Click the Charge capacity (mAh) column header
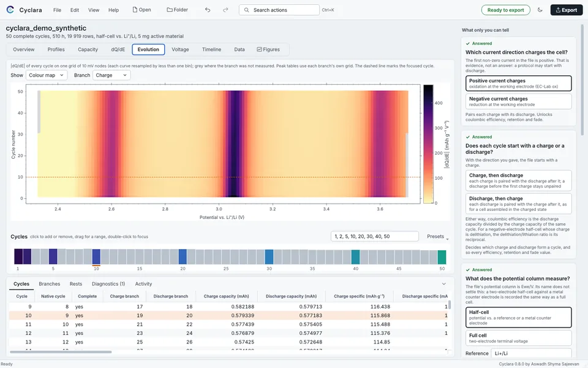Image resolution: width=588 pixels, height=368 pixels. 227,296
